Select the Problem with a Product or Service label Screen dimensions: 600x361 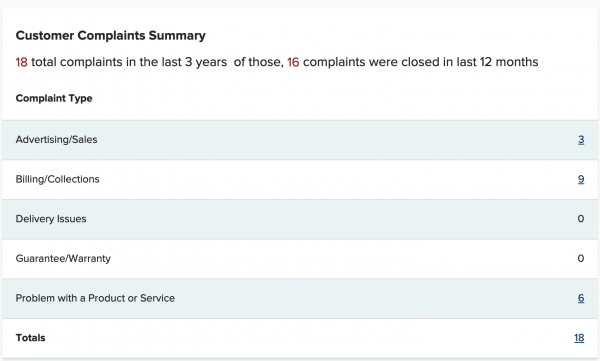95,298
